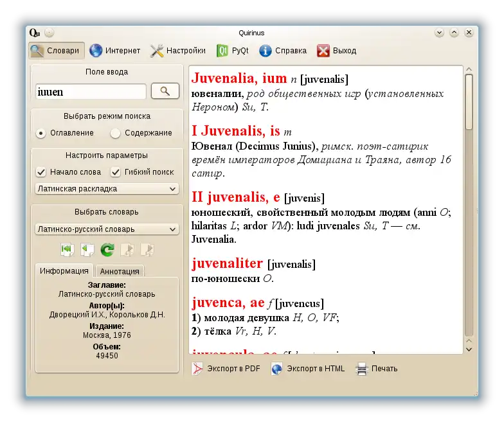Click the 'juvenca, ae' headword

pyautogui.click(x=228, y=303)
